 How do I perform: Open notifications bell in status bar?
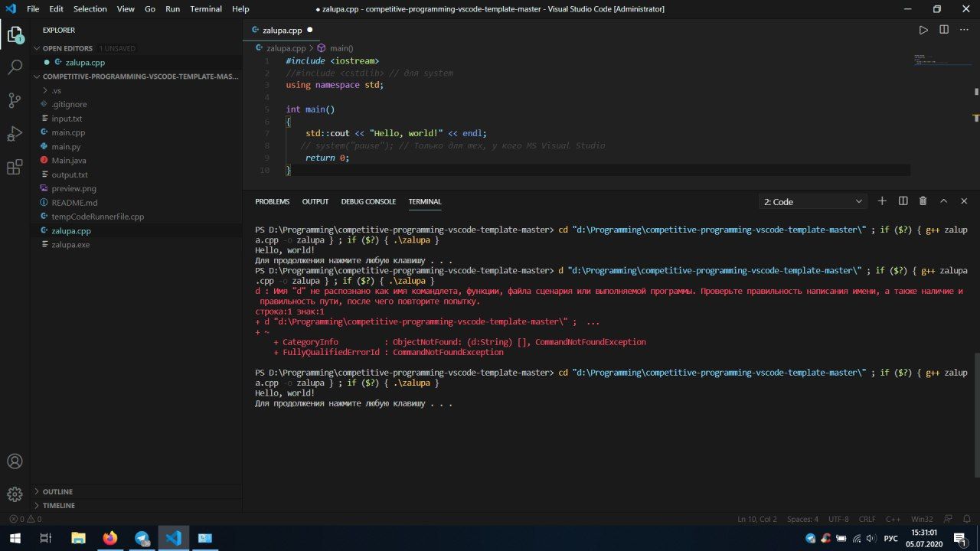click(967, 519)
